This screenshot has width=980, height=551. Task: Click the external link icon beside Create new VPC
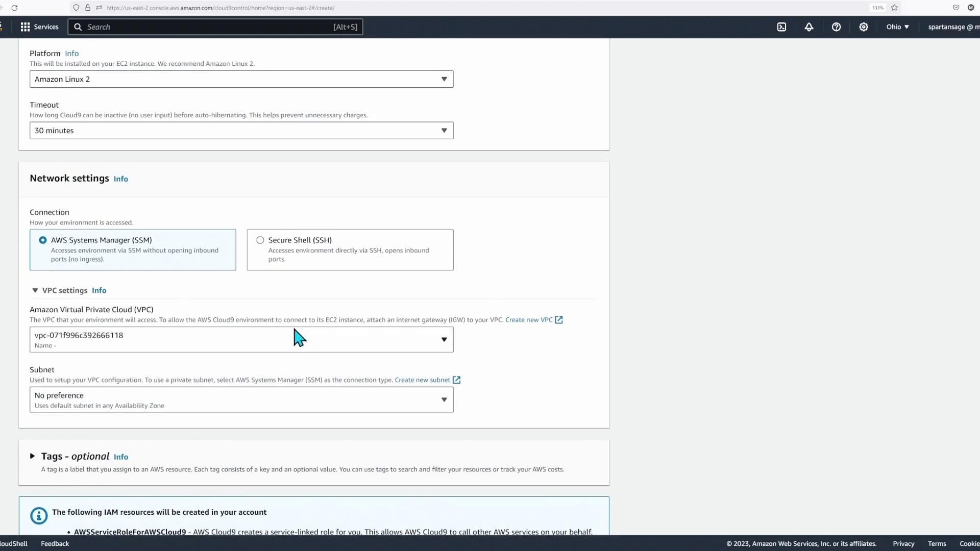tap(559, 320)
